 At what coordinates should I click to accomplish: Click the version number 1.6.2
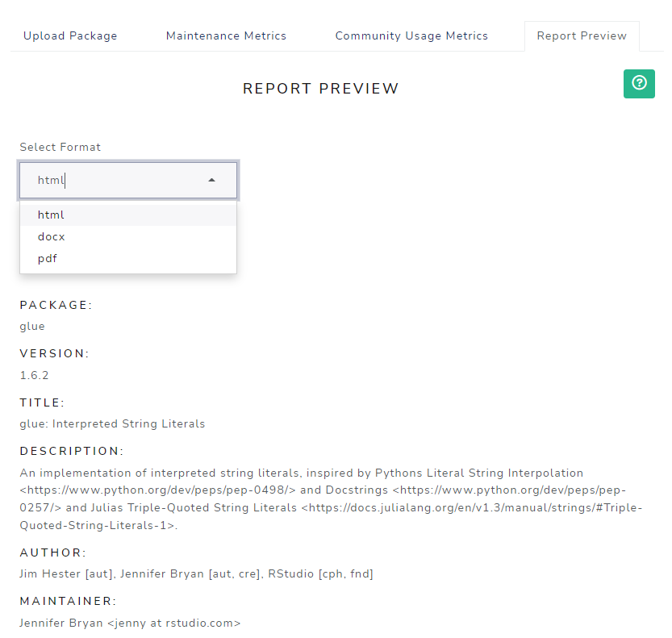[34, 375]
